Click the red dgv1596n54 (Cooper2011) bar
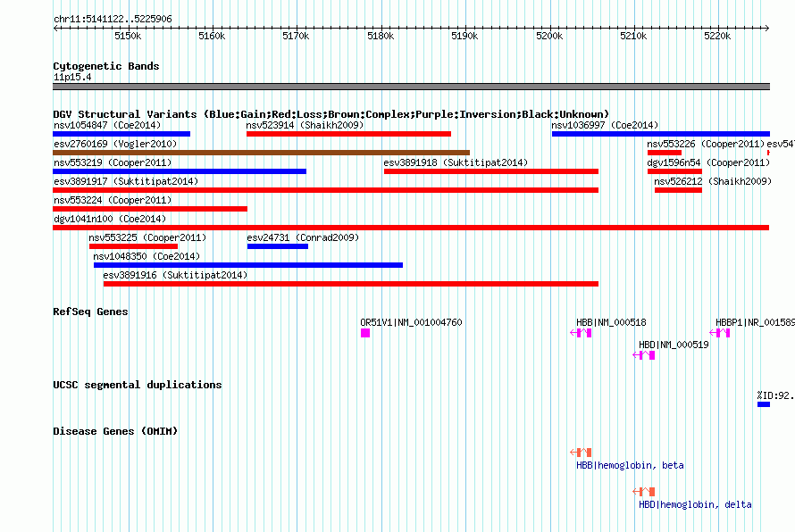Screen dimensions: 795x532 (x=674, y=171)
